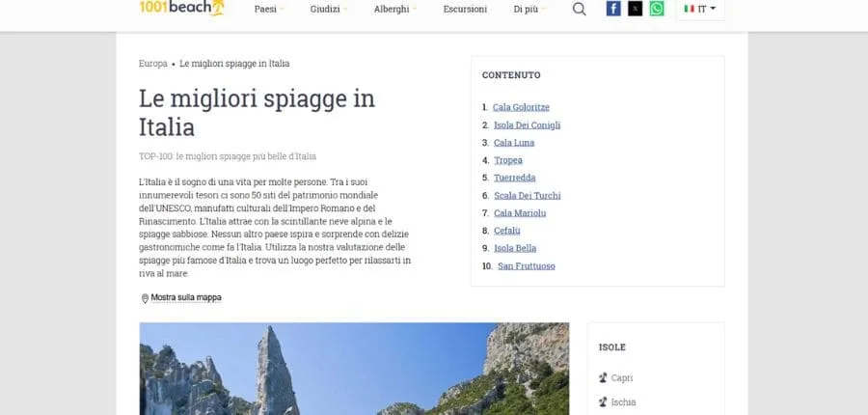Click the Europa breadcrumb link
This screenshot has width=868, height=415.
point(152,64)
